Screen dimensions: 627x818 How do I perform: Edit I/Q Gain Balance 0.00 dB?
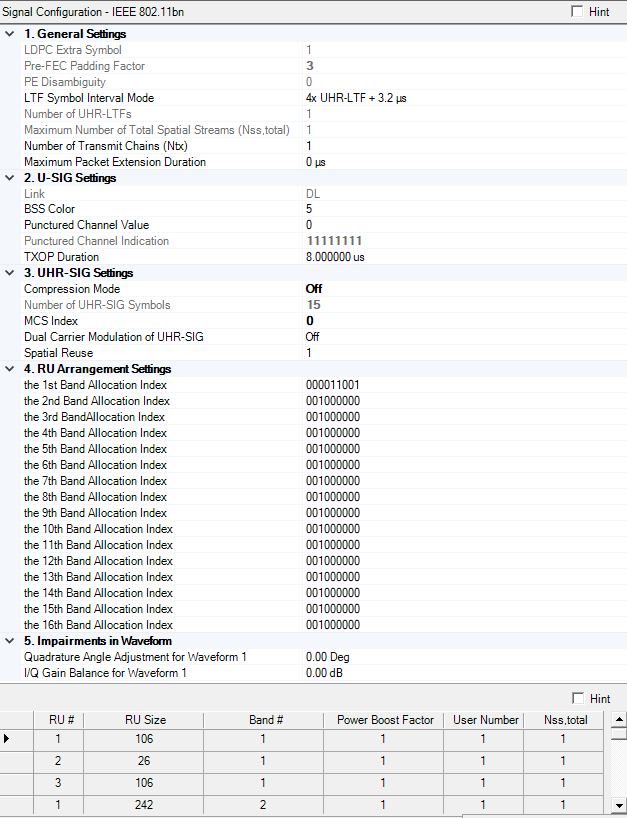click(464, 673)
